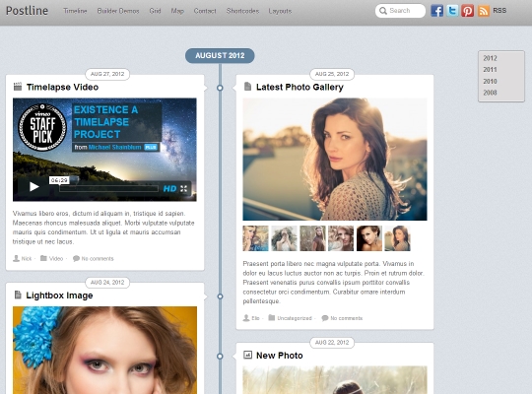The height and width of the screenshot is (394, 532).
Task: Click the image icon beside New Photo
Action: pyautogui.click(x=247, y=355)
